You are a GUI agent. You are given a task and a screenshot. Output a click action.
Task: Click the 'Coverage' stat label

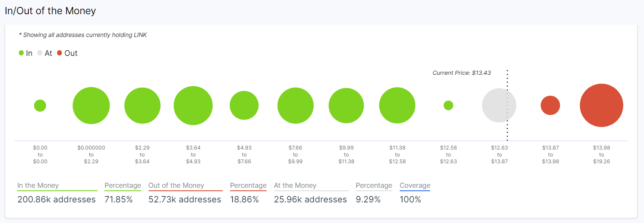click(415, 186)
